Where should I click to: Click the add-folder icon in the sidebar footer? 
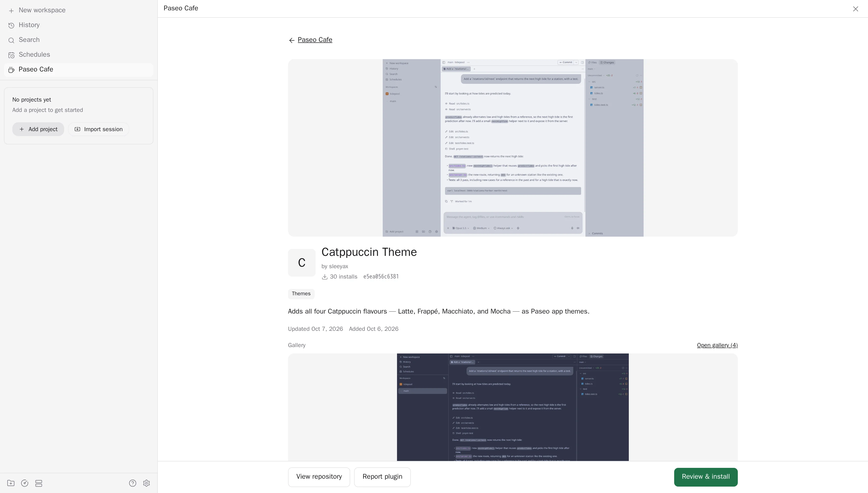[x=11, y=483]
